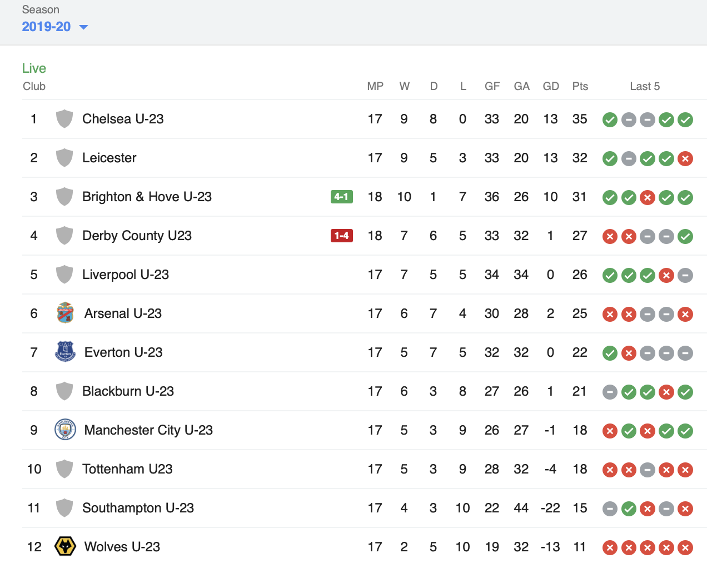Open the 2019-20 season dropdown
Viewport: 707px width, 588px height.
[54, 27]
